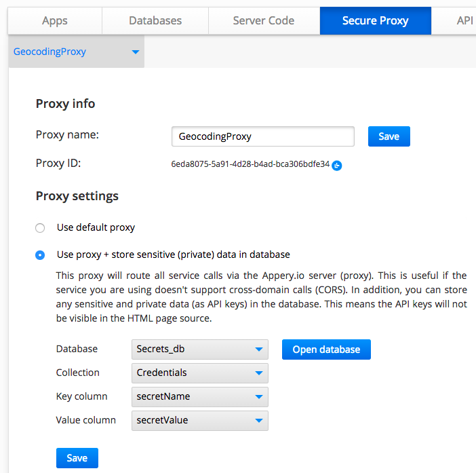This screenshot has height=473, width=476.
Task: Expand the Database dropdown showing Secrets_db
Action: [x=199, y=349]
